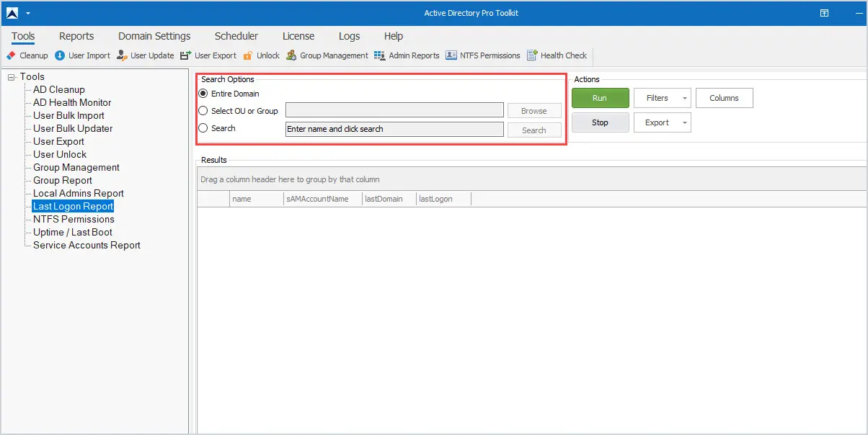Open the Logs menu
Image resolution: width=868 pixels, height=435 pixels.
tap(349, 36)
